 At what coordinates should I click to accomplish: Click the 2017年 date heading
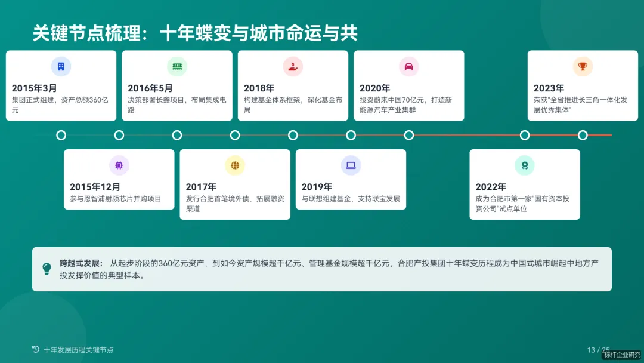coord(201,187)
